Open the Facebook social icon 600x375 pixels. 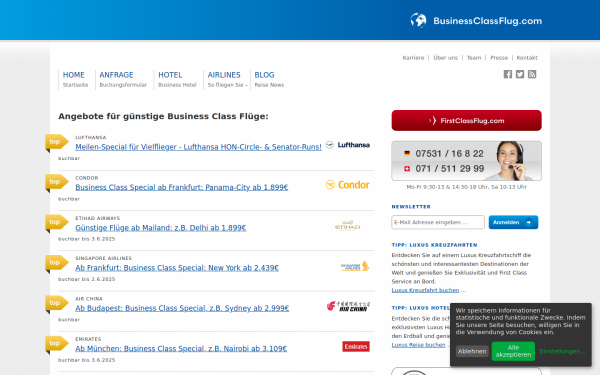pos(507,74)
